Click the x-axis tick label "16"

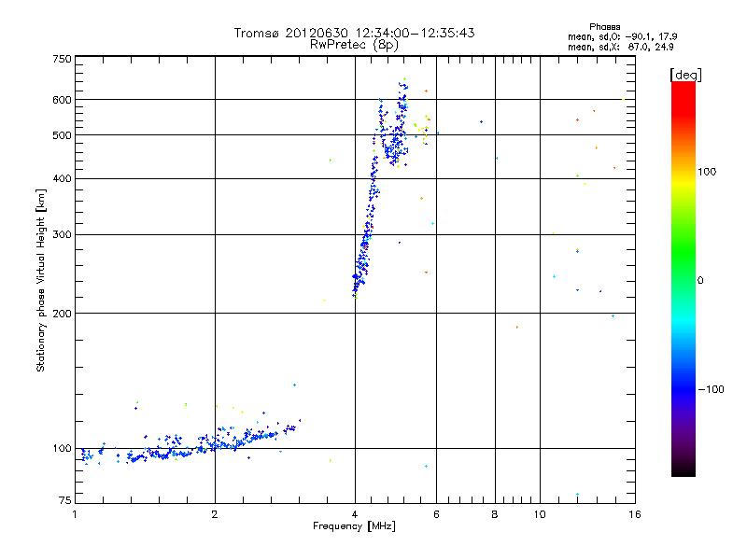[635, 514]
